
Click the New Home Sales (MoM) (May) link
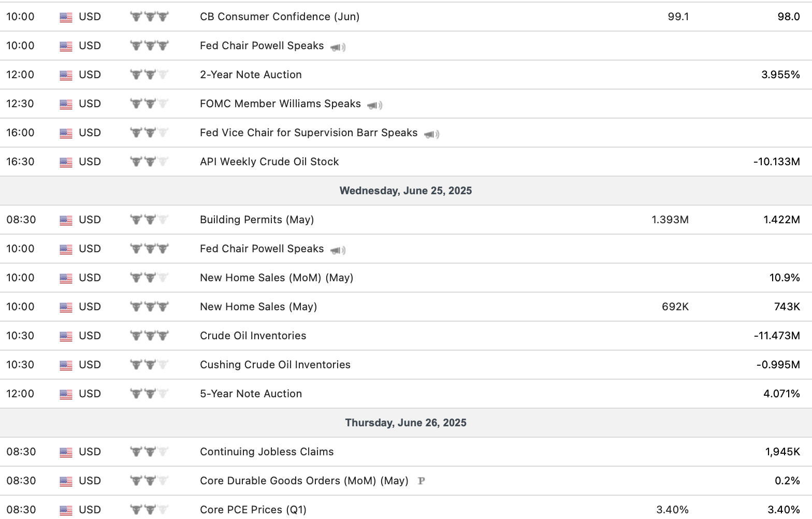(x=277, y=278)
